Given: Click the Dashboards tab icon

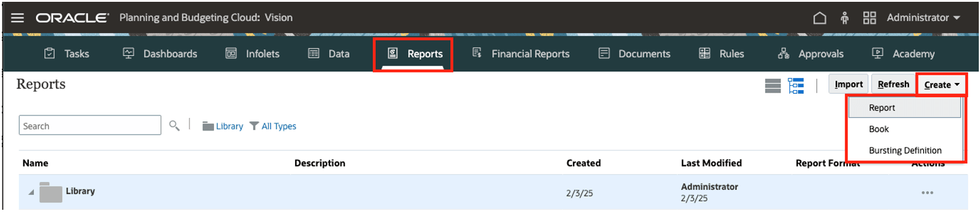Looking at the screenshot, I should [129, 53].
